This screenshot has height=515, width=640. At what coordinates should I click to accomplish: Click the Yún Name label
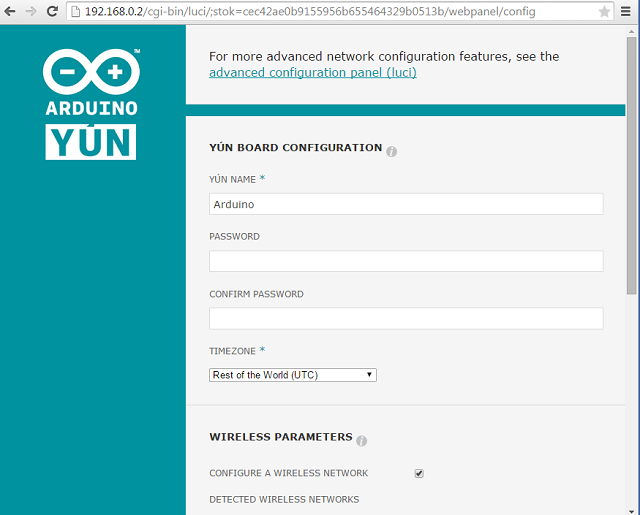(x=232, y=180)
